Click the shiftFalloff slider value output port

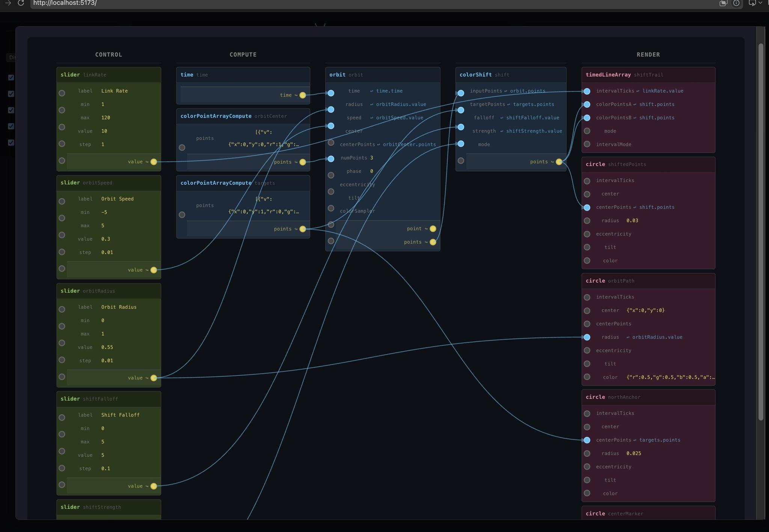coord(154,486)
